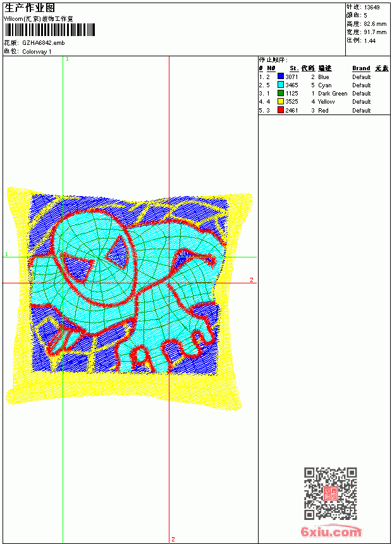Select stitch count 1125 in Dark Green row
Screen dimensions: 392x544
pyautogui.click(x=291, y=94)
